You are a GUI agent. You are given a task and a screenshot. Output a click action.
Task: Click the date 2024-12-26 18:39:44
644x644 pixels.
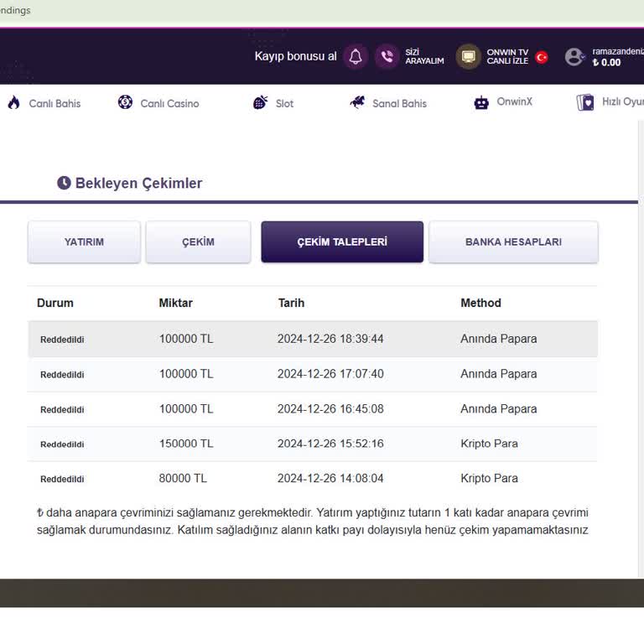click(x=330, y=339)
